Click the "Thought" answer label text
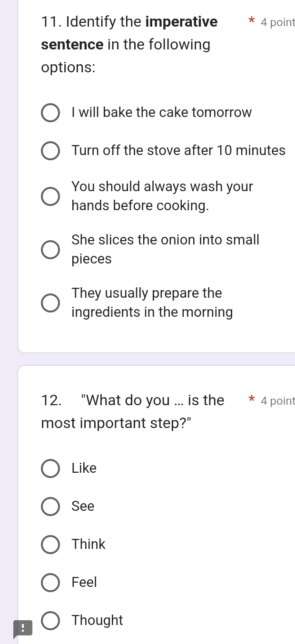Viewport: 295px width, 644px height. coord(97,620)
